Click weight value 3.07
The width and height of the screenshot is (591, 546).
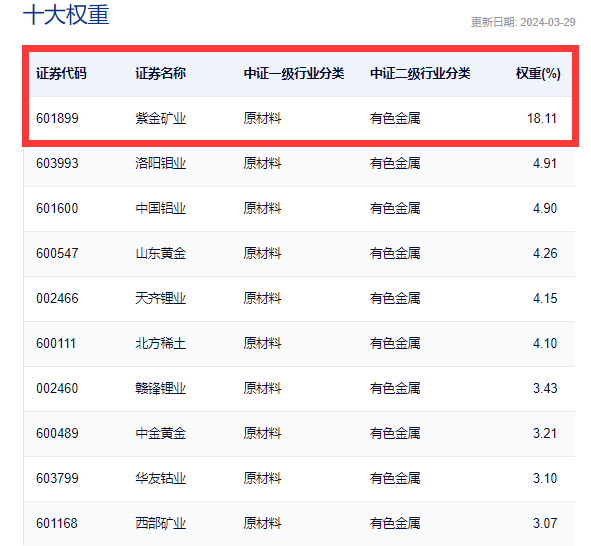point(545,523)
